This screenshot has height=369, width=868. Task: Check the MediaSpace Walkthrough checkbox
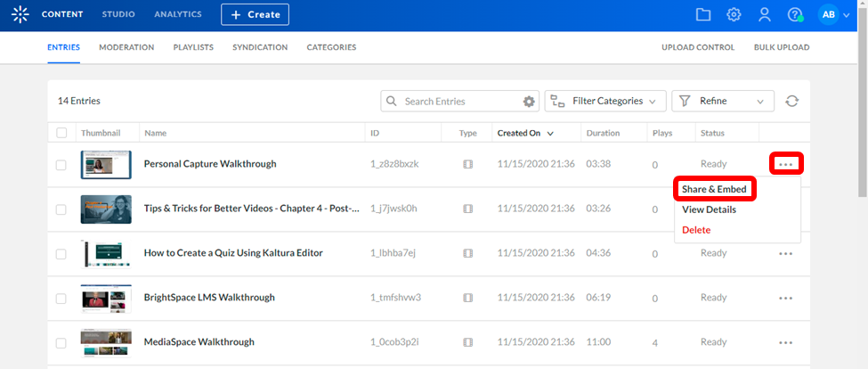click(61, 343)
